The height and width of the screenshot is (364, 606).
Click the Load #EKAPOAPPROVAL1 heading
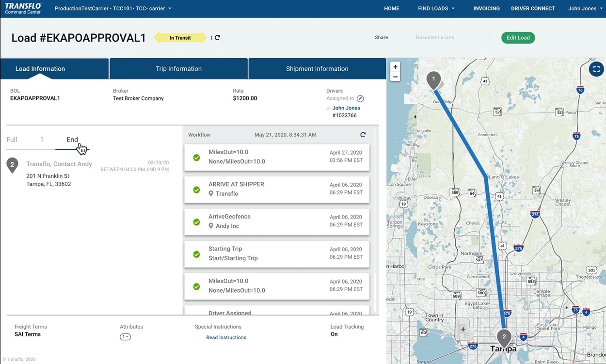79,38
